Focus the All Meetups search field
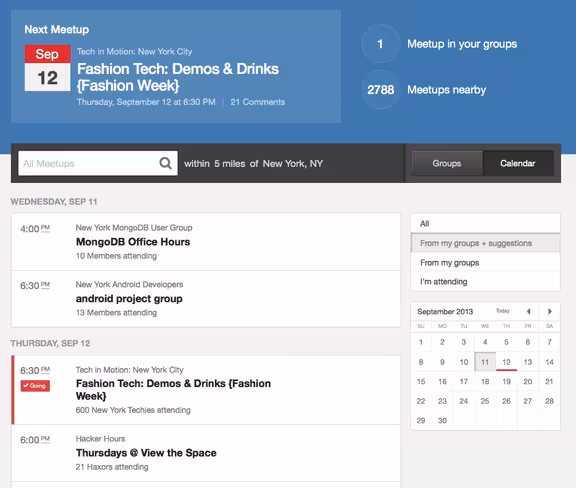The height and width of the screenshot is (488, 576). coord(88,163)
